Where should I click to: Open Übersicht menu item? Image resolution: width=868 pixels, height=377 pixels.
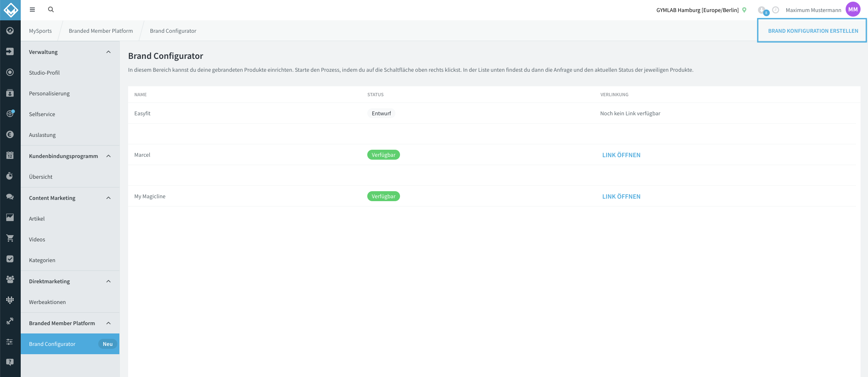tap(70, 177)
